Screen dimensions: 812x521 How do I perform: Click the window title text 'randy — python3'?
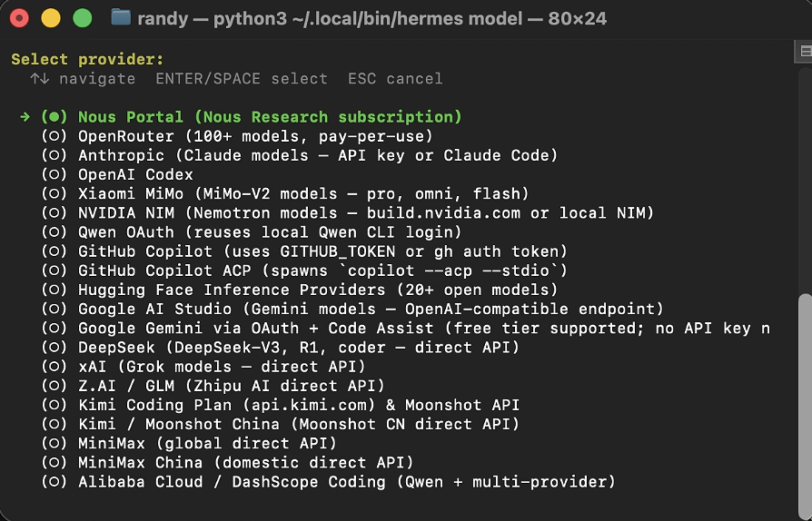click(x=212, y=19)
